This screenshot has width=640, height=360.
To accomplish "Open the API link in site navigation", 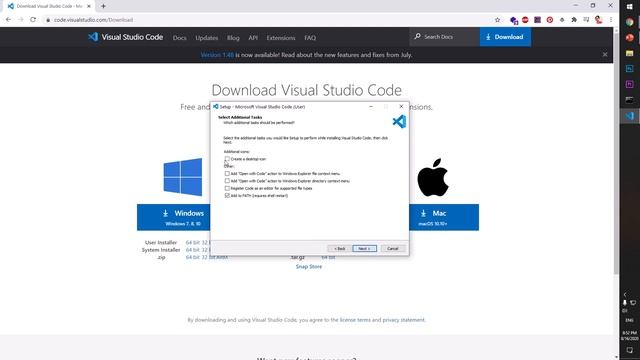I will point(253,38).
